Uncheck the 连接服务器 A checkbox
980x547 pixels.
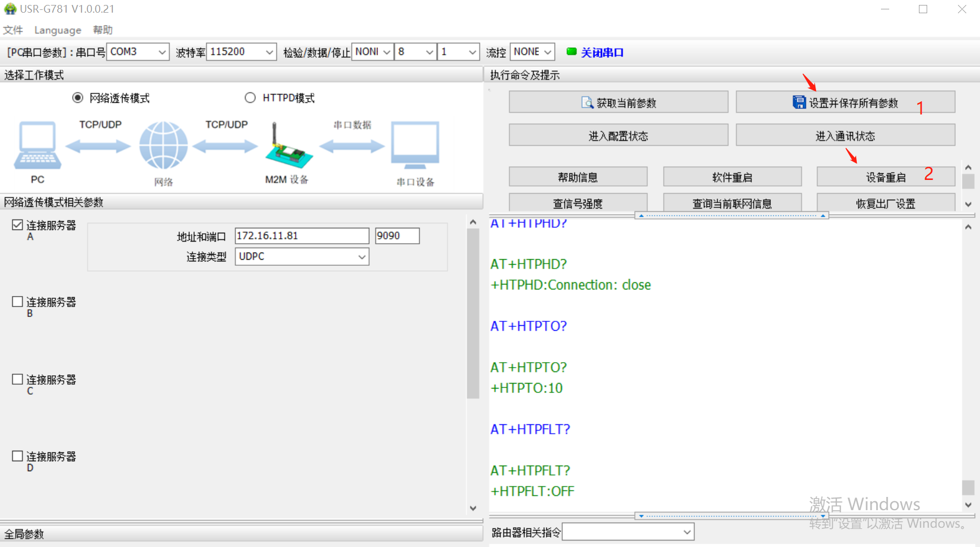[18, 225]
